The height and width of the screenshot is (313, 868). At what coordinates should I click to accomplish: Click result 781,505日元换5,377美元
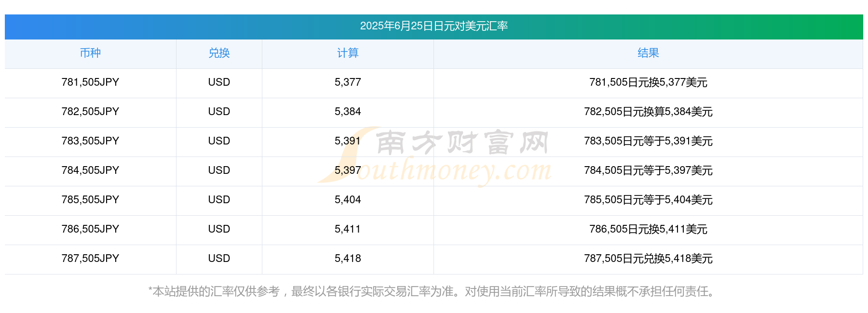(648, 82)
